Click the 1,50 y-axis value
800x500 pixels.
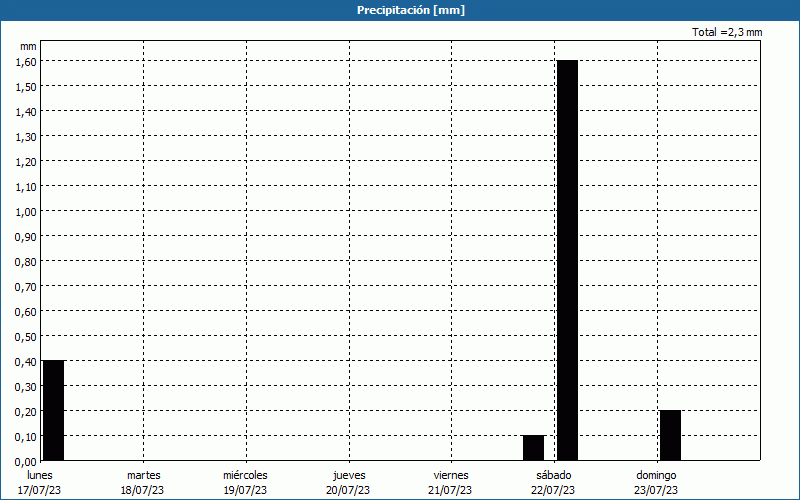pyautogui.click(x=26, y=87)
